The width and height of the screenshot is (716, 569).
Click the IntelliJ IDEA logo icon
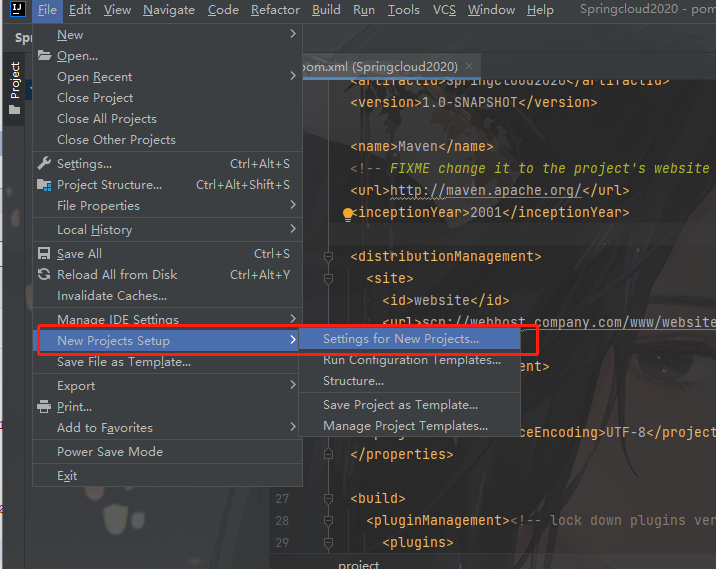(x=17, y=8)
